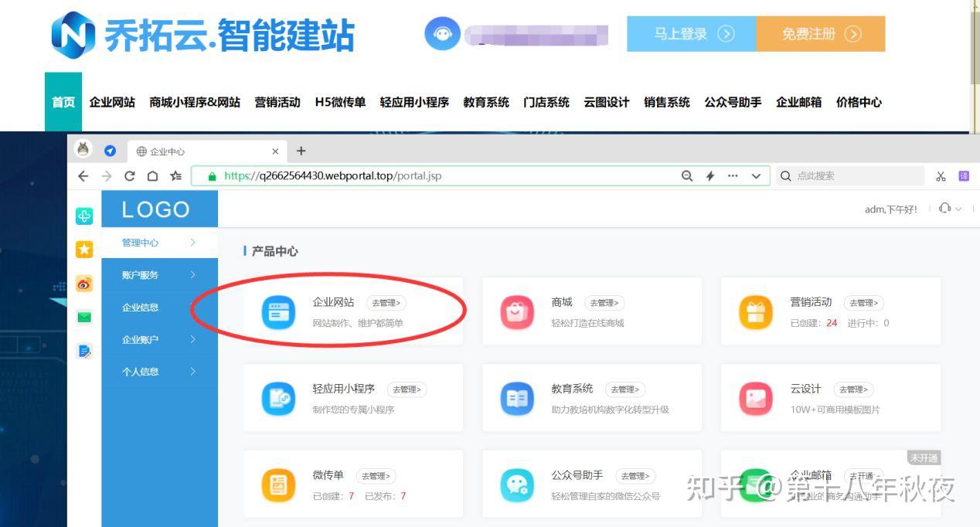Open the 企业网站 product icon
The width and height of the screenshot is (980, 527).
pos(278,312)
